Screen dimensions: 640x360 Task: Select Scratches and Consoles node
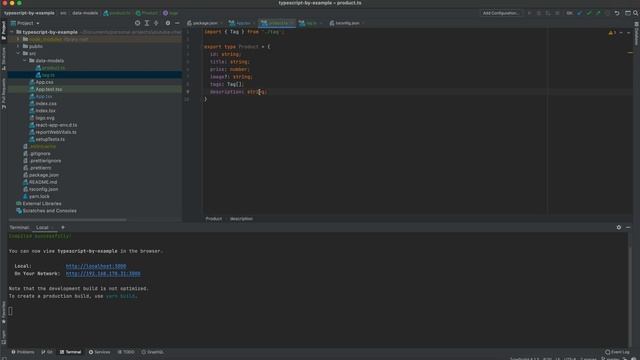[x=46, y=211]
